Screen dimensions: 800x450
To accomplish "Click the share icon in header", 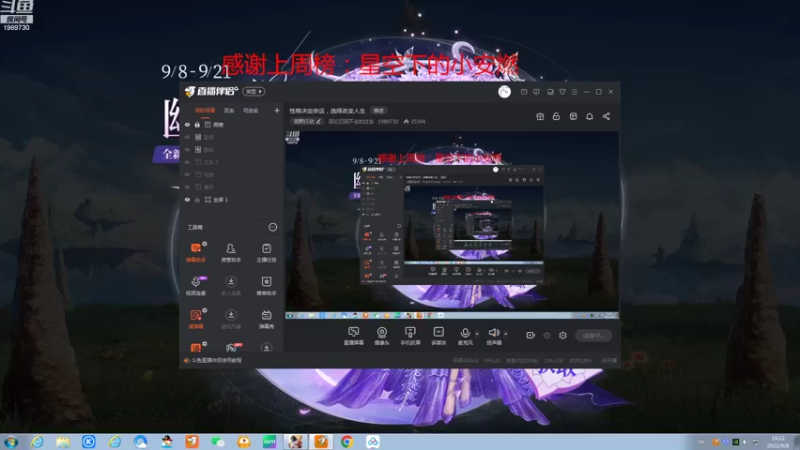I will point(606,116).
